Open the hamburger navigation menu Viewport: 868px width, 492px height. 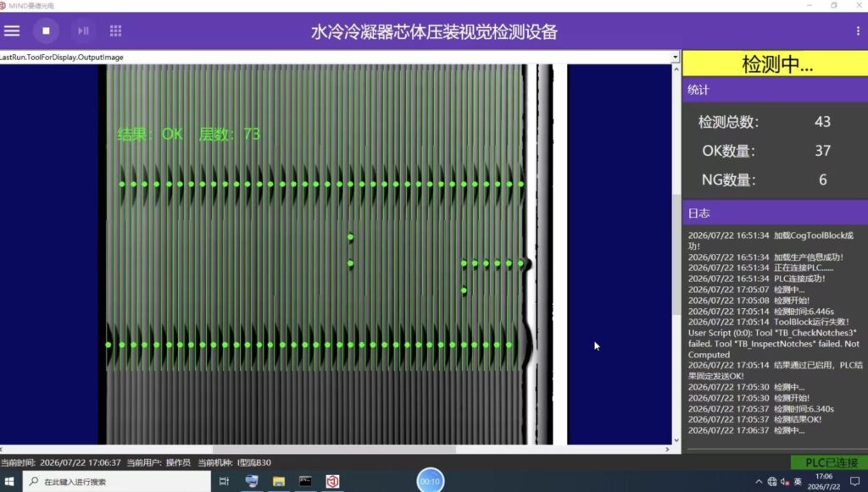[x=12, y=31]
